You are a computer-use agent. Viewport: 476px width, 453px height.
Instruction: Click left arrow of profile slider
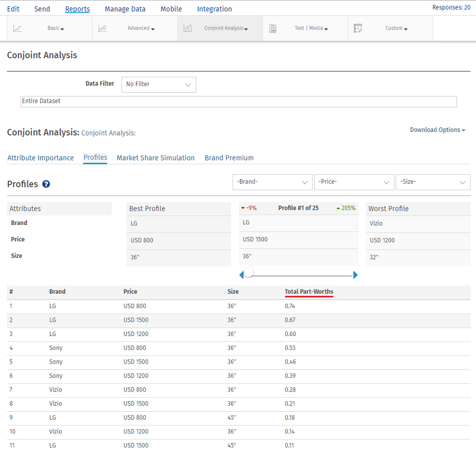click(x=242, y=275)
